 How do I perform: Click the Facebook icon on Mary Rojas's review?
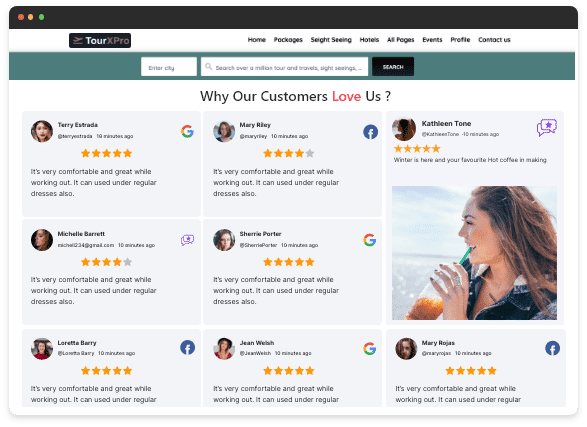(x=552, y=348)
